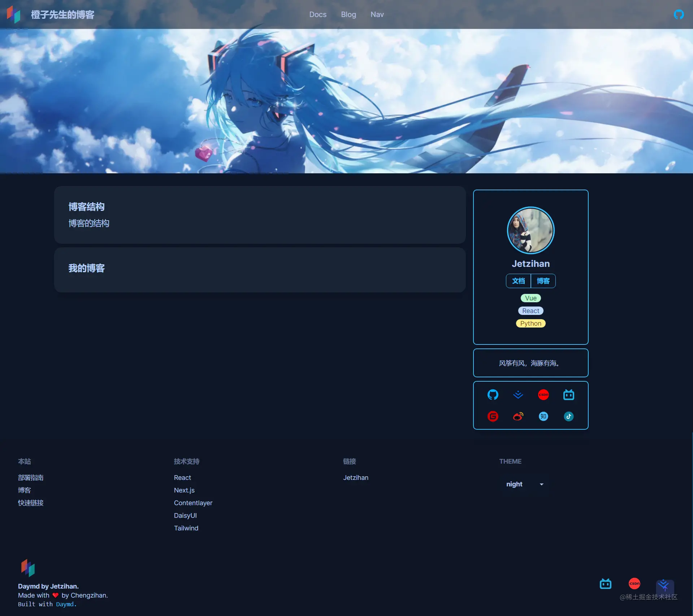This screenshot has height=616, width=693.
Task: Open the night theme dropdown
Action: point(525,484)
